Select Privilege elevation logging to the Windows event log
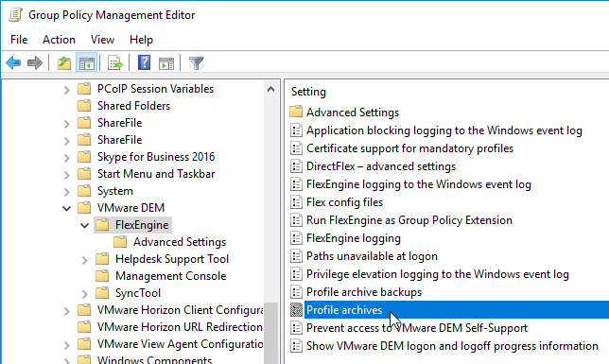 click(x=438, y=274)
